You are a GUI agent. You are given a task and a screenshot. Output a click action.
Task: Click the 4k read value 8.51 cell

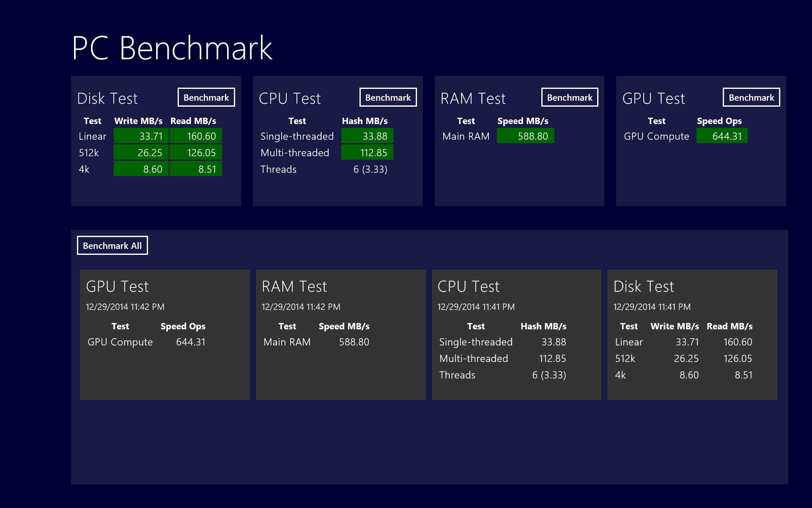[x=196, y=169]
